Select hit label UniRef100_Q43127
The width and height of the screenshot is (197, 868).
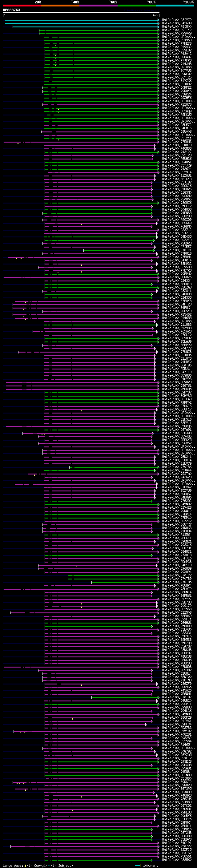[x=177, y=152]
